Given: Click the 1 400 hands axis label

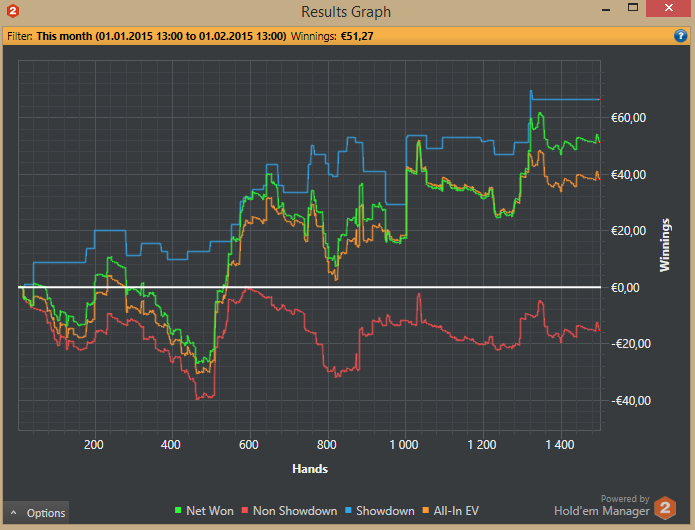Looking at the screenshot, I should (560, 444).
